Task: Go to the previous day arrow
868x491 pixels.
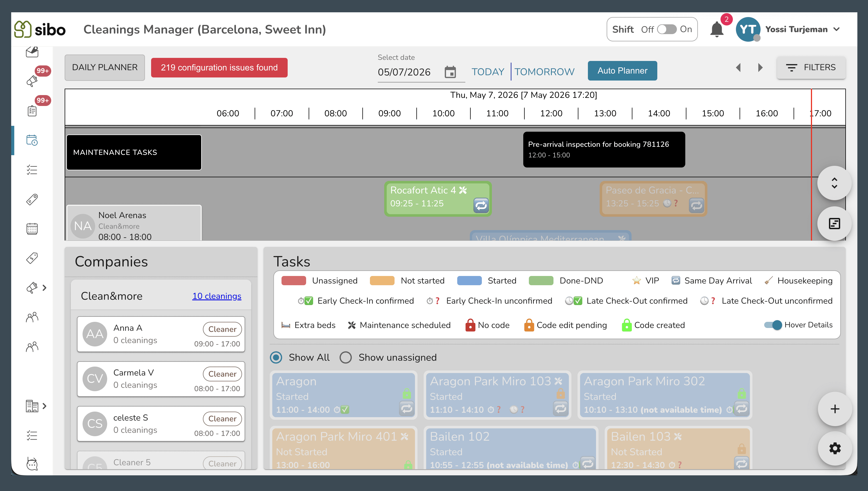Action: (x=738, y=67)
